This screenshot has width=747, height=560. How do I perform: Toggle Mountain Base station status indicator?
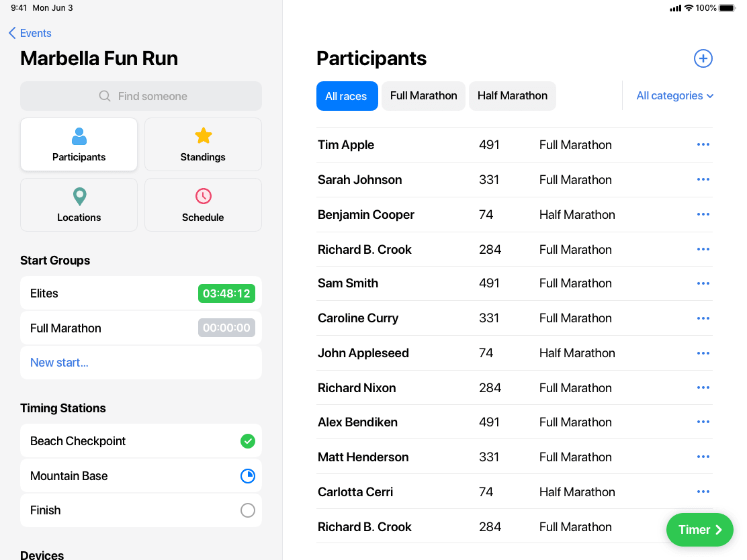point(247,475)
